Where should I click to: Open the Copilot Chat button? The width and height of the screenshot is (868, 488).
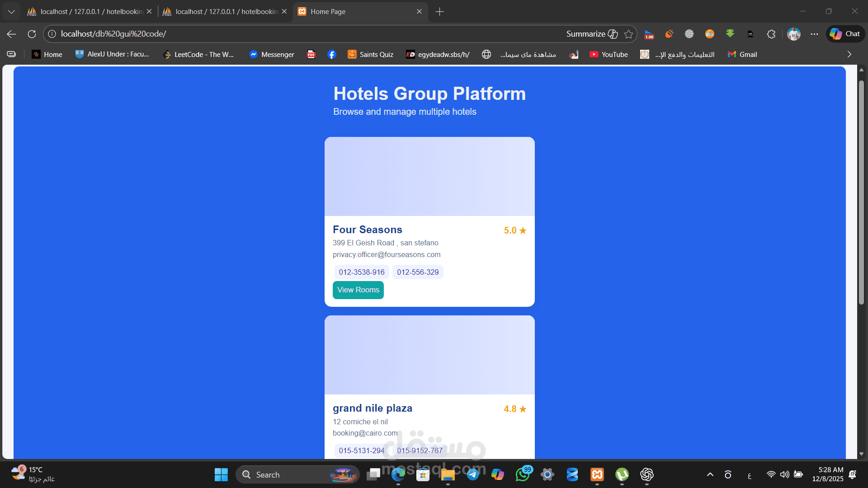coord(845,34)
